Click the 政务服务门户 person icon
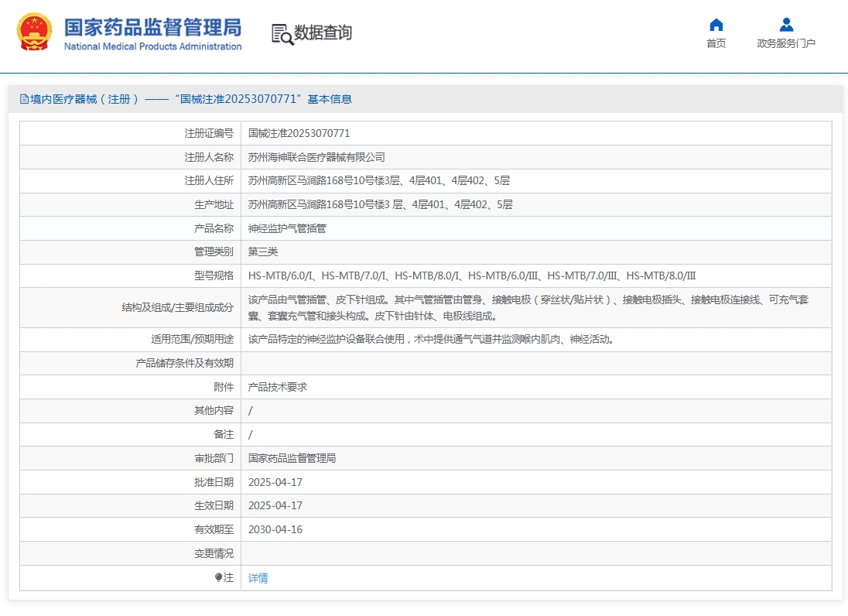Viewport: 848px width, 616px height. 786,25
